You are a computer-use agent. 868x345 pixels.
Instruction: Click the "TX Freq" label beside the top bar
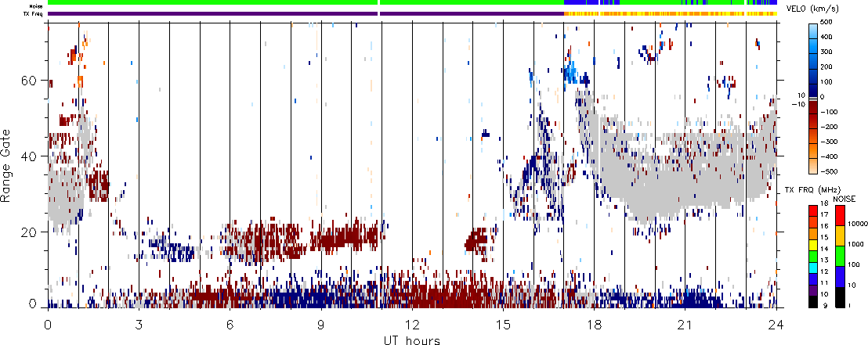(34, 13)
